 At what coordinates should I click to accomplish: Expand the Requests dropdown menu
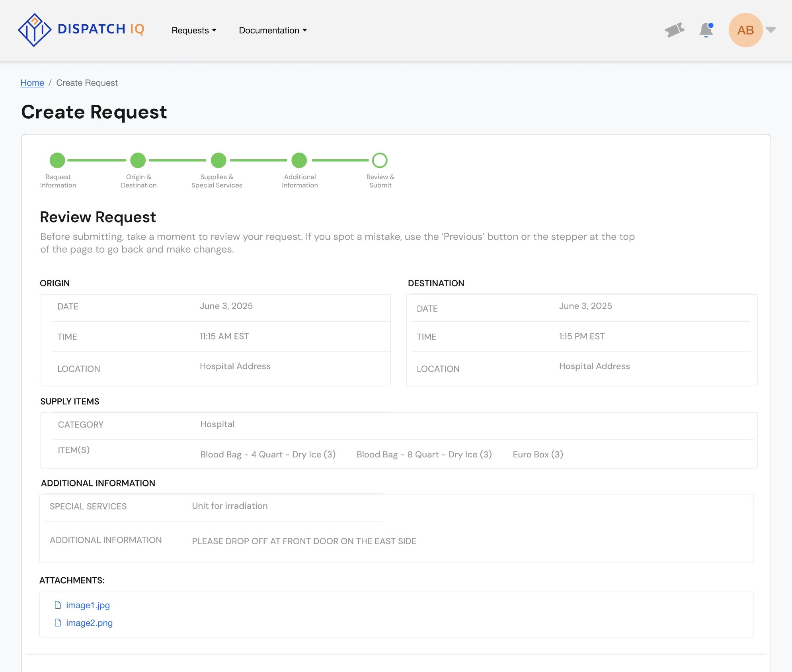[x=194, y=30]
